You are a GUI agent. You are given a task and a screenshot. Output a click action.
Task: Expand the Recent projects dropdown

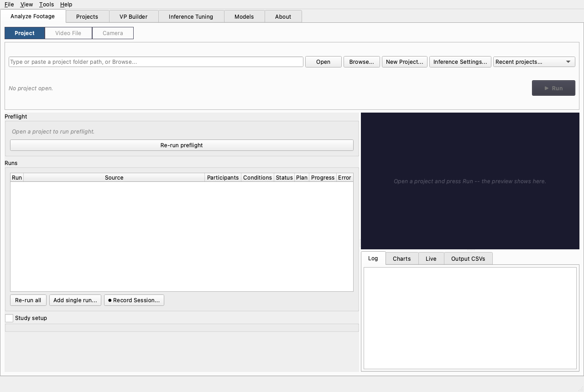coord(534,62)
